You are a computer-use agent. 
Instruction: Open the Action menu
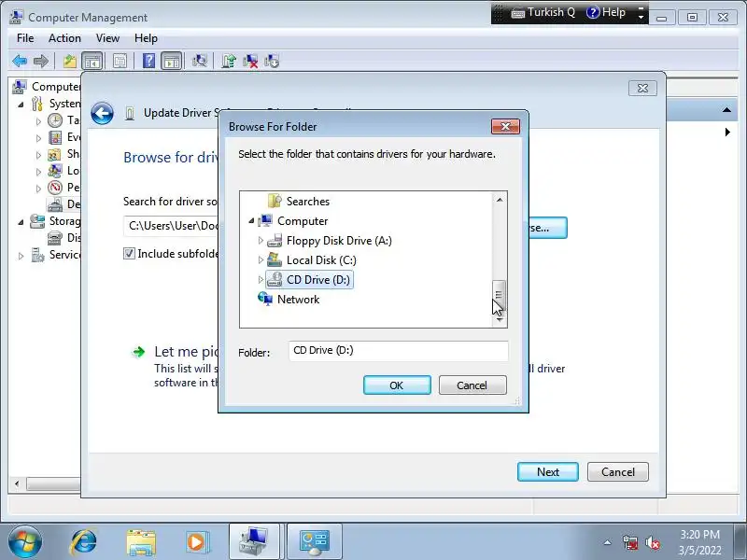[64, 38]
